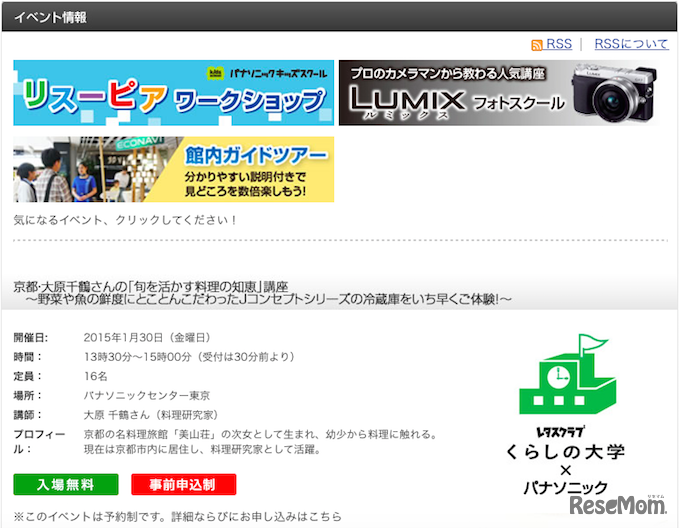The width and height of the screenshot is (680, 528).
Task: Click the イベント情報 header title
Action: [50, 17]
